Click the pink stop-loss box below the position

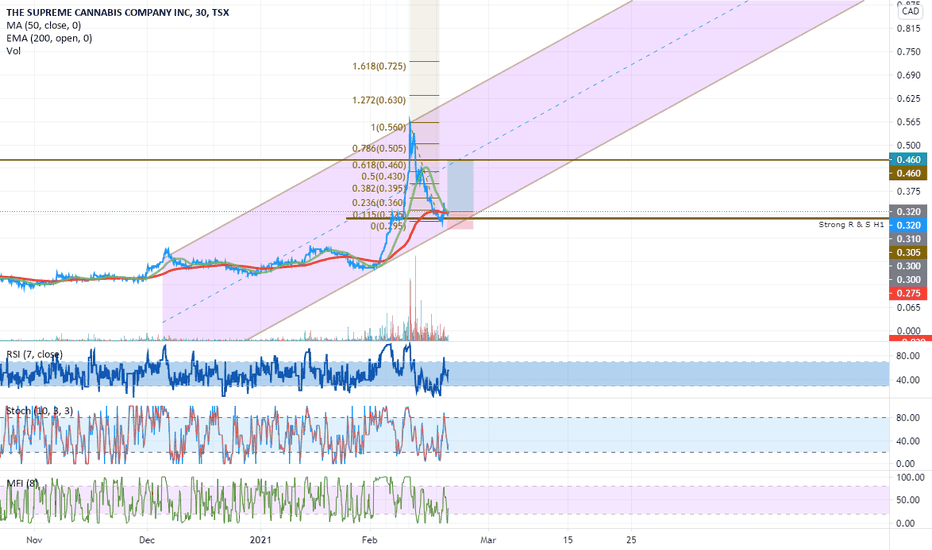pos(460,221)
